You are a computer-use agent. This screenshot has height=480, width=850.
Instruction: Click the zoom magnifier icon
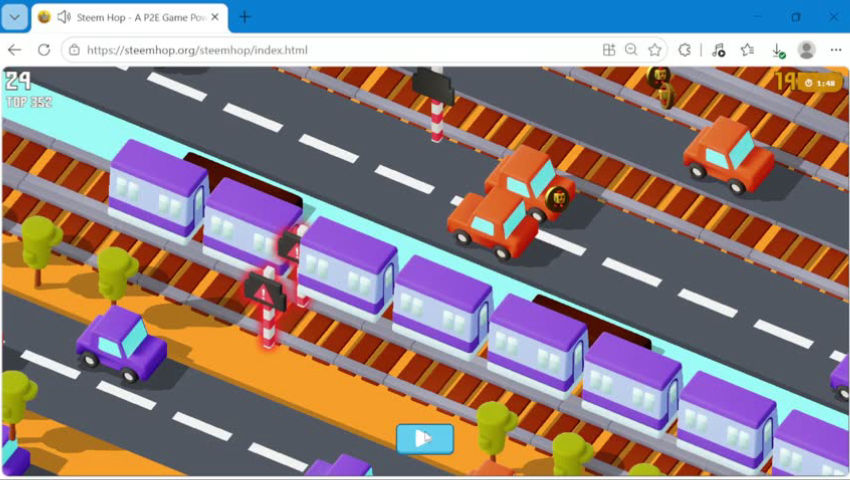click(631, 50)
